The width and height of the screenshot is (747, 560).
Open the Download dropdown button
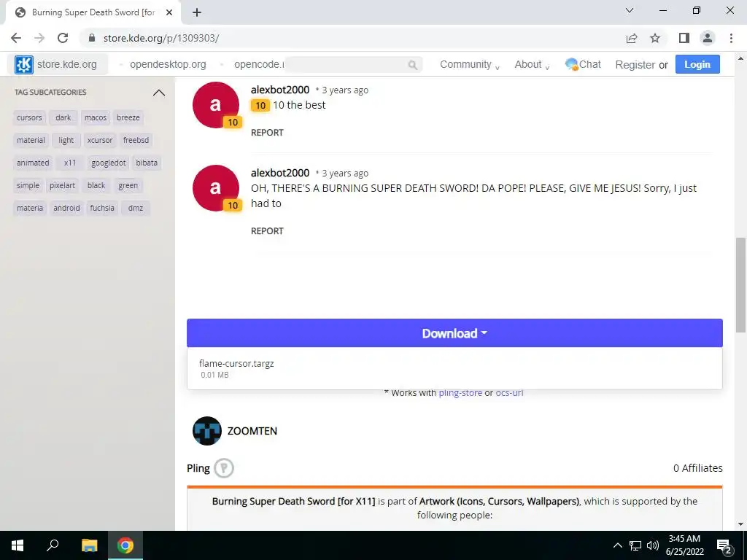(x=454, y=333)
